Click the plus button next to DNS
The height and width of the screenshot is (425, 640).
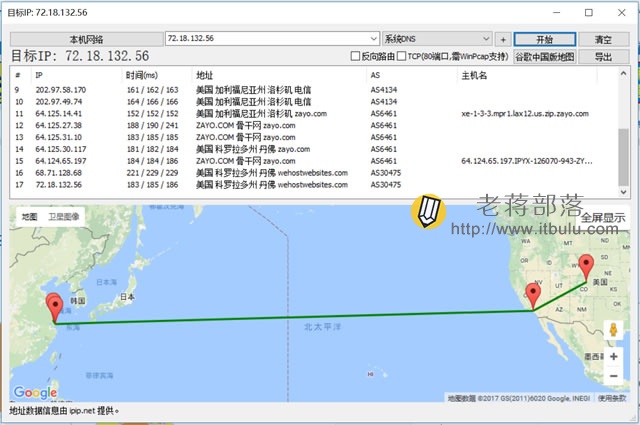(503, 40)
